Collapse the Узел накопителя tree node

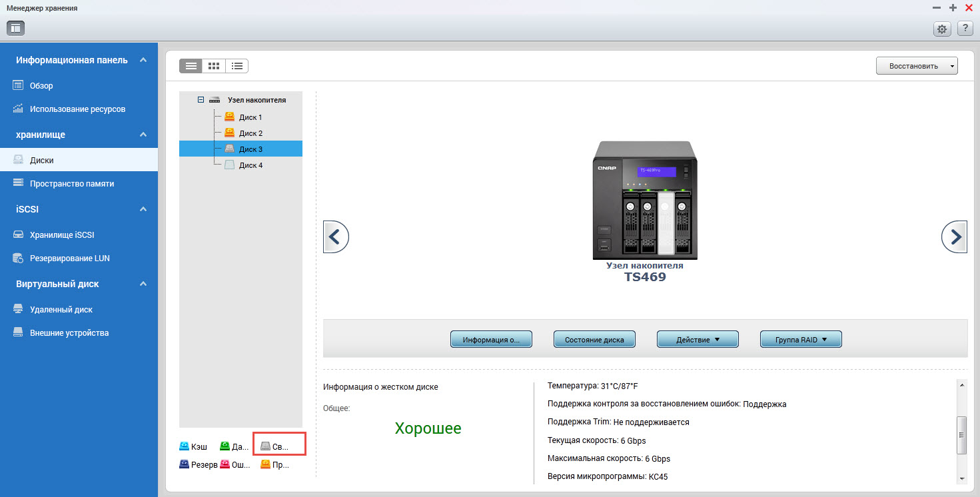pos(201,100)
